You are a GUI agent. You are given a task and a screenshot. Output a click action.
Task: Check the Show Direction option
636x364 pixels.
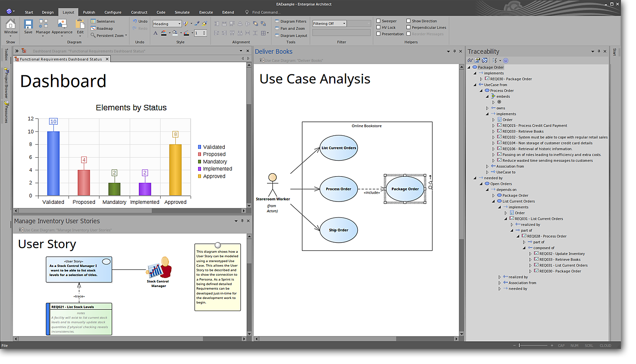(408, 21)
